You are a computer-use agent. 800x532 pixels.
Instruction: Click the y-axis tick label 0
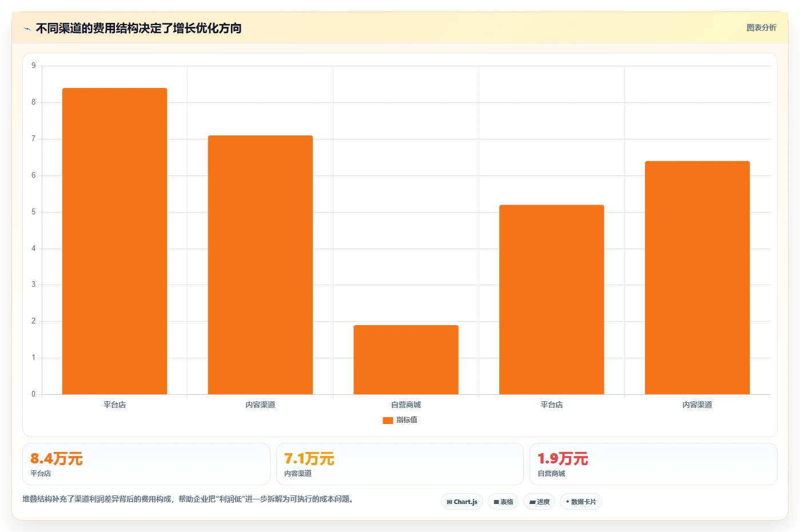pyautogui.click(x=33, y=394)
